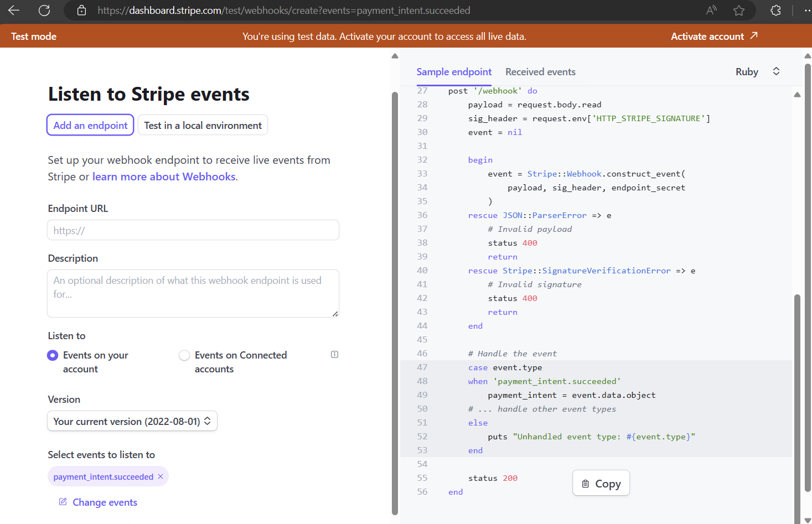The height and width of the screenshot is (524, 812).
Task: Open the Ruby language selector
Action: coord(758,72)
